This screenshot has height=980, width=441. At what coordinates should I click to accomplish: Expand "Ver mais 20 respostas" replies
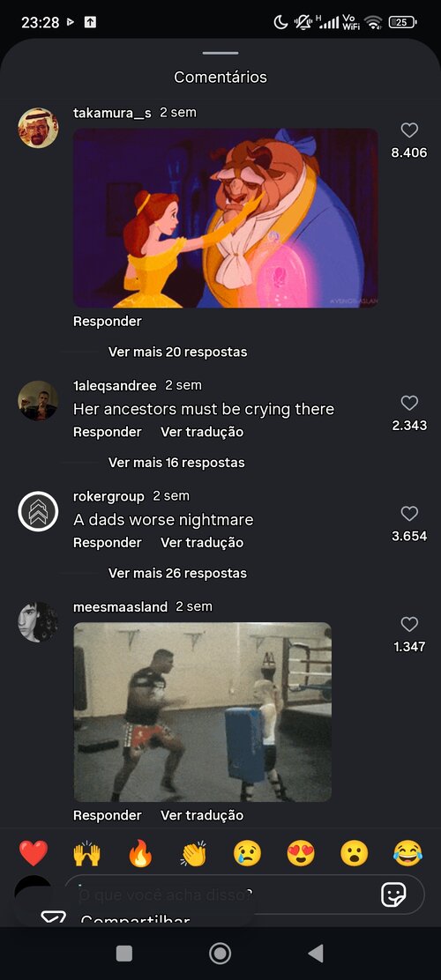coord(177,352)
